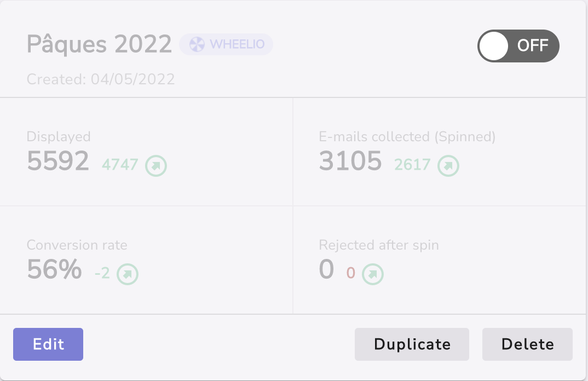Image resolution: width=588 pixels, height=381 pixels.
Task: Click the Displayed count 5592
Action: pyautogui.click(x=58, y=161)
